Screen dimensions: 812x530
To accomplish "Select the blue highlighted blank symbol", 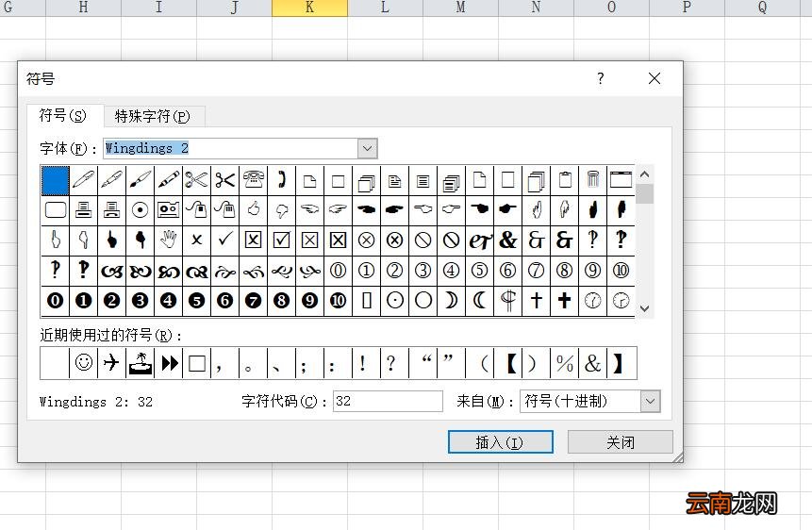I will (x=55, y=180).
